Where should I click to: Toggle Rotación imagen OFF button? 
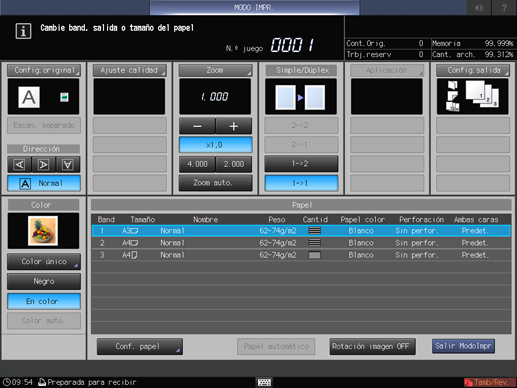tap(372, 347)
